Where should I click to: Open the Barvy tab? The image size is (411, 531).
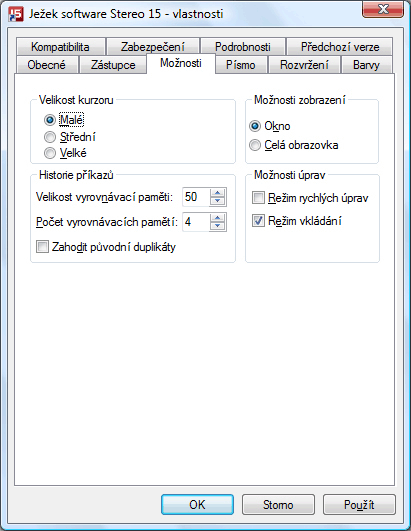coord(366,65)
